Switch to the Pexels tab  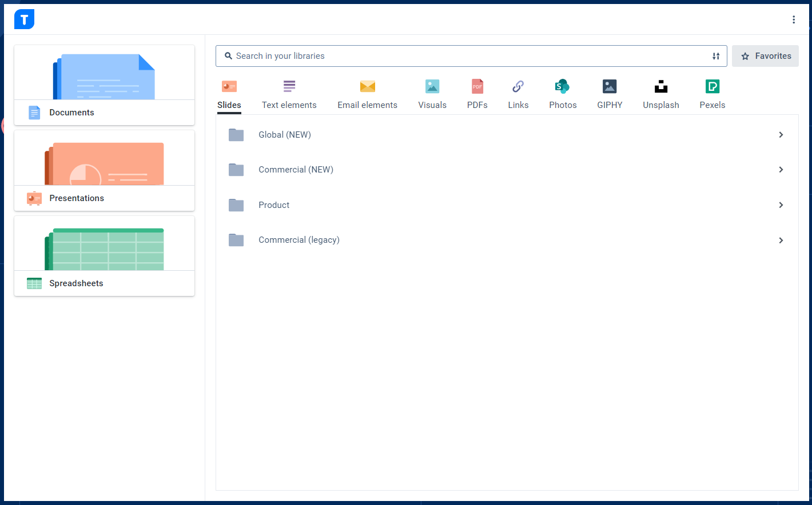[x=713, y=105]
